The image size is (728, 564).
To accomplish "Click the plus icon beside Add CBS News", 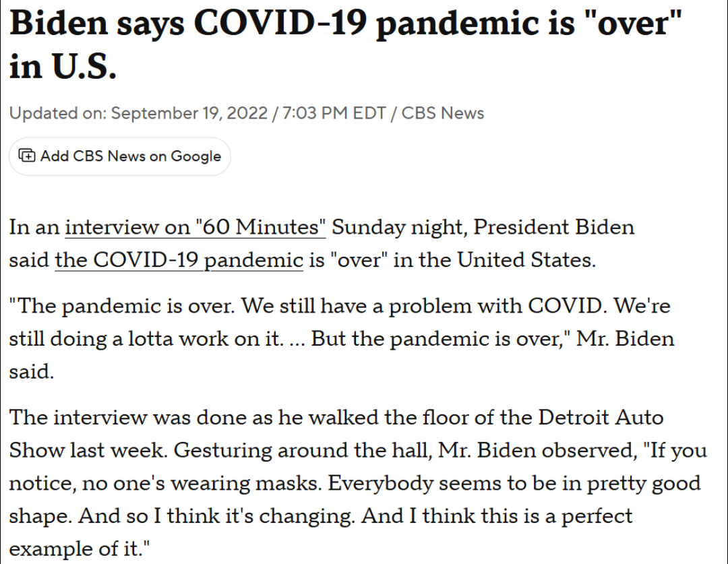I will point(28,156).
